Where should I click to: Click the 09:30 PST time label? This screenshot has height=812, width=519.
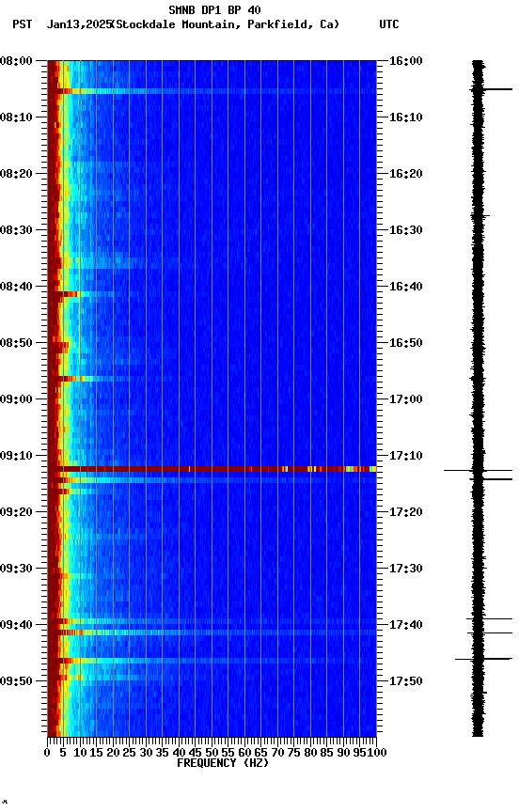tap(16, 570)
